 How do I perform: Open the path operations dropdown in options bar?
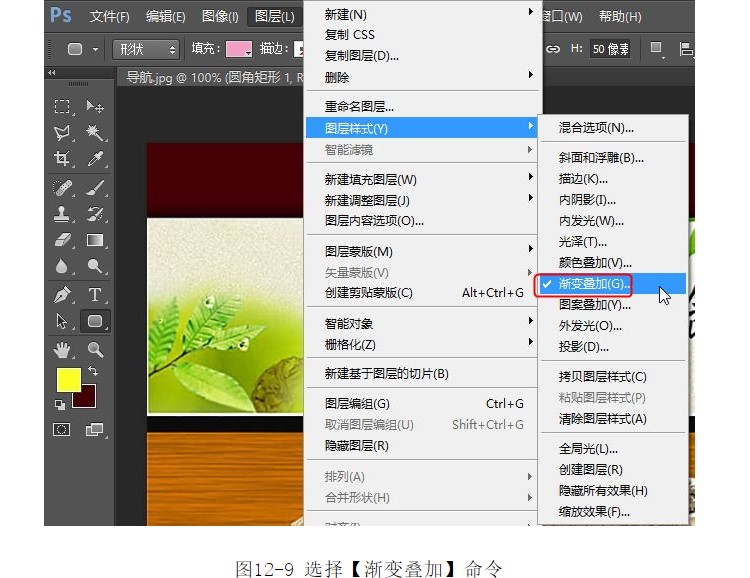tap(656, 48)
